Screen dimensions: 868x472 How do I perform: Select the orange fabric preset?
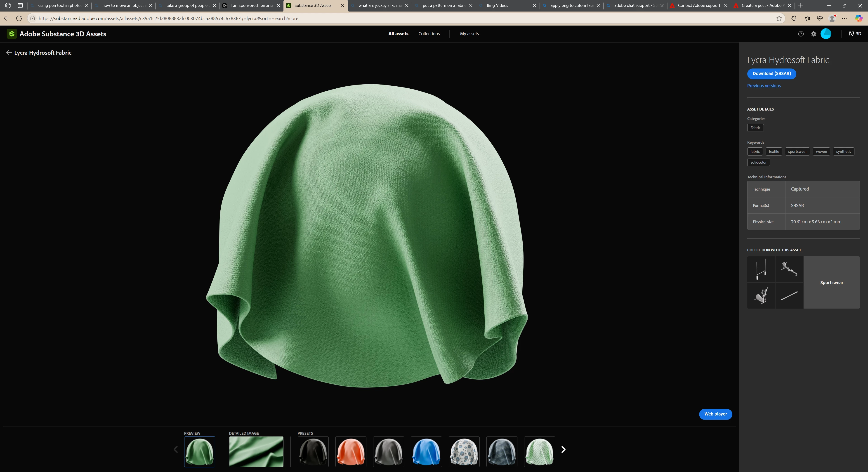(351, 452)
